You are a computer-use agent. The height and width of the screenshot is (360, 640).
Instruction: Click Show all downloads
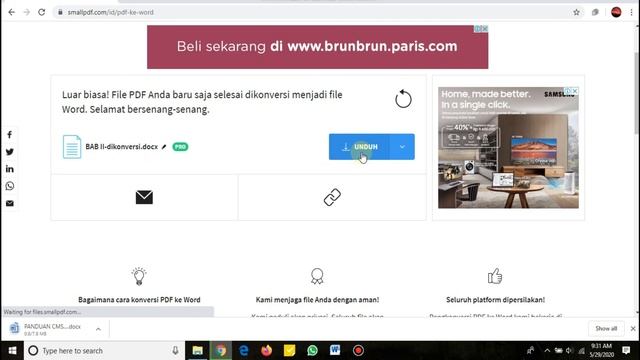606,329
